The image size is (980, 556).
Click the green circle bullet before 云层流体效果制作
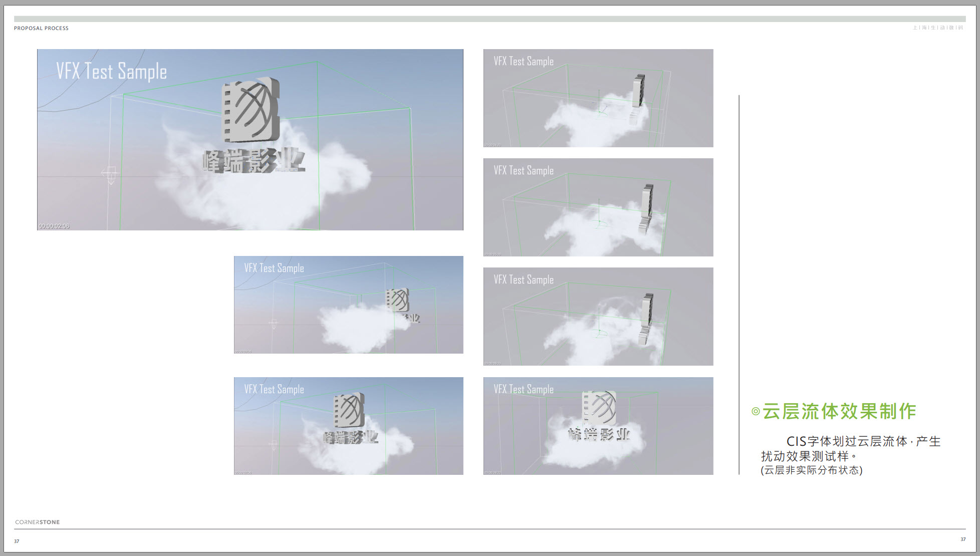[x=756, y=412]
